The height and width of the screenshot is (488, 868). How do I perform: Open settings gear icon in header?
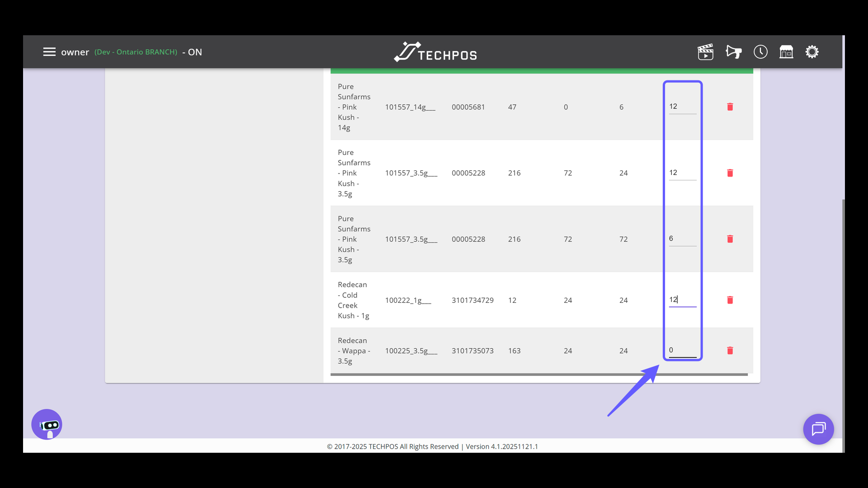[812, 52]
